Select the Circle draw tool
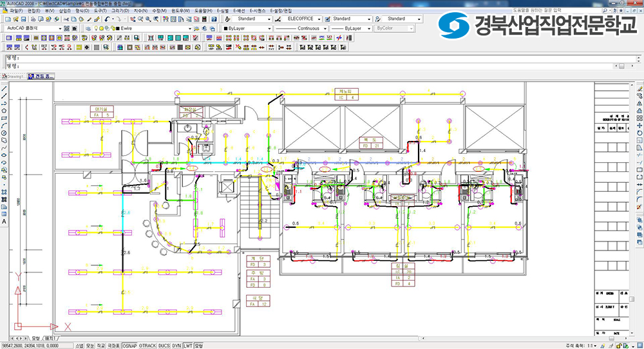 point(4,133)
